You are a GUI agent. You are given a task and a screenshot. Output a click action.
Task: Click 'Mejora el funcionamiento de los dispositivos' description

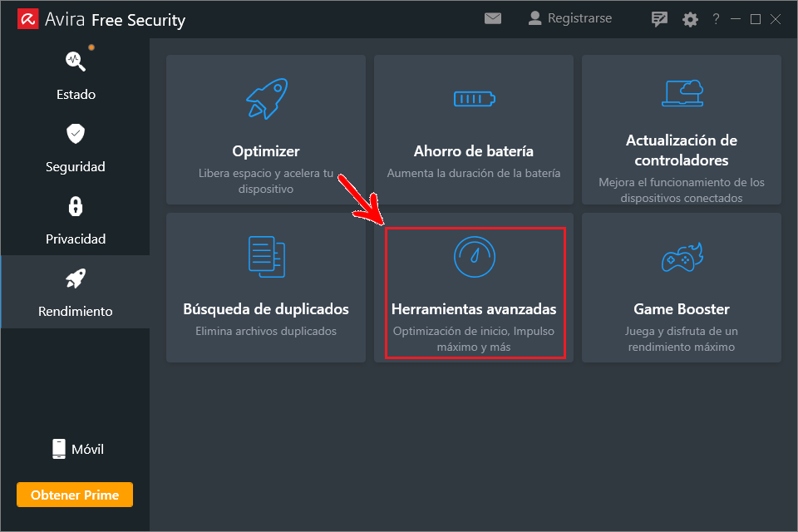pos(682,190)
